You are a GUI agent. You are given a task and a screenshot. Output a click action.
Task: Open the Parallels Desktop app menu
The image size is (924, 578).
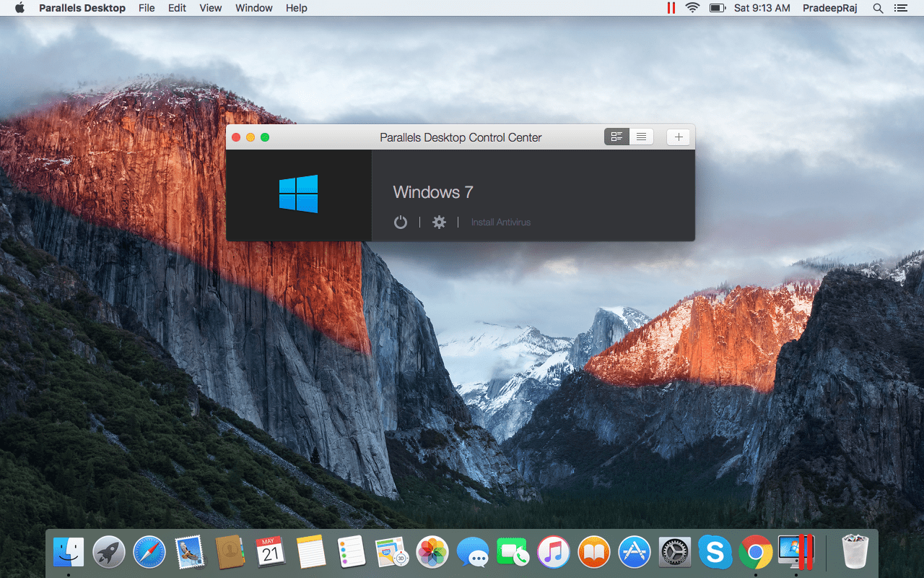click(82, 8)
